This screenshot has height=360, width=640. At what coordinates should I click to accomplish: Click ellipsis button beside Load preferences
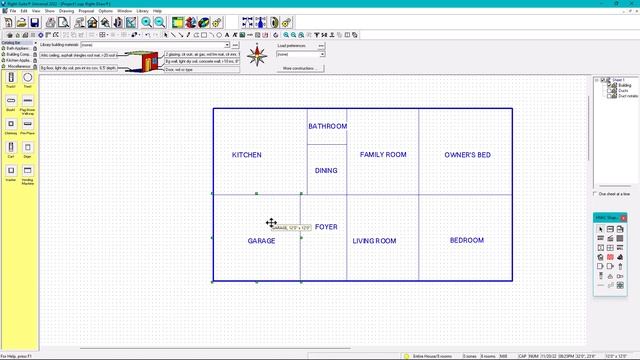tap(321, 45)
